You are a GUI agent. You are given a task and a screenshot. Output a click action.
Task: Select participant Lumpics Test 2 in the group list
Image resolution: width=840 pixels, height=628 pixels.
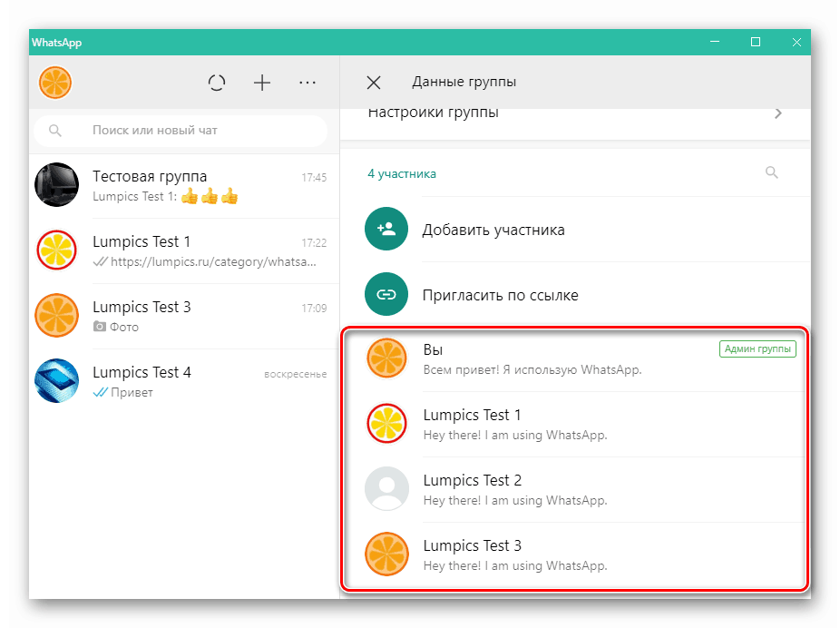(x=575, y=489)
